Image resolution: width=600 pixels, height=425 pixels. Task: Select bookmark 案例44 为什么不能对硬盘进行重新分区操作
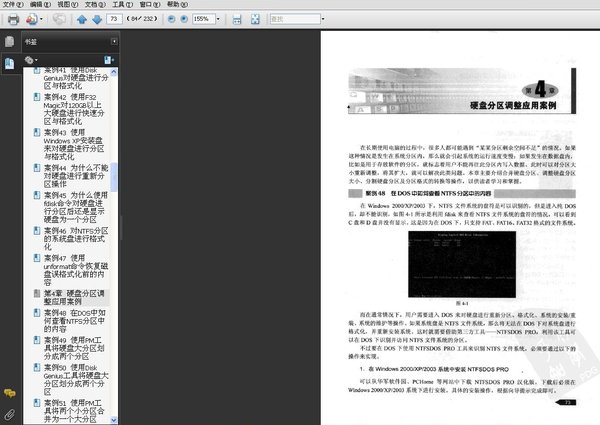pyautogui.click(x=76, y=176)
